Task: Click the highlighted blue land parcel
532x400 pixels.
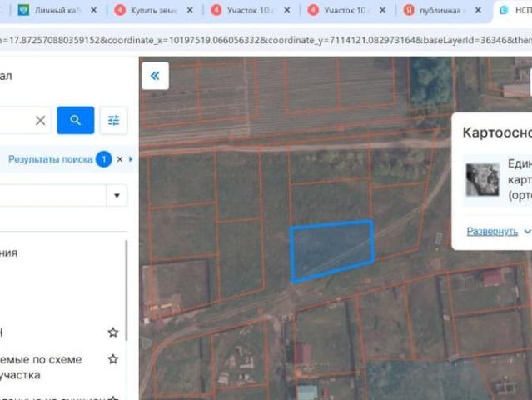Action: pos(332,250)
